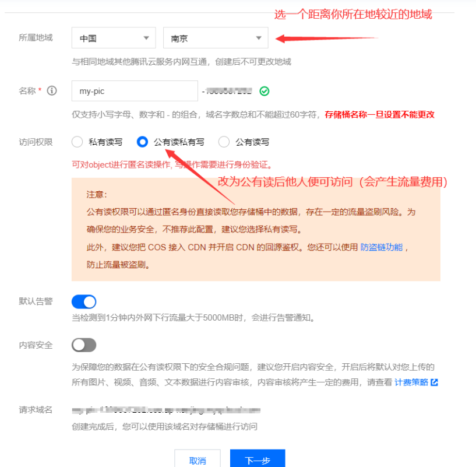Click the 取消 cancel button

[198, 459]
